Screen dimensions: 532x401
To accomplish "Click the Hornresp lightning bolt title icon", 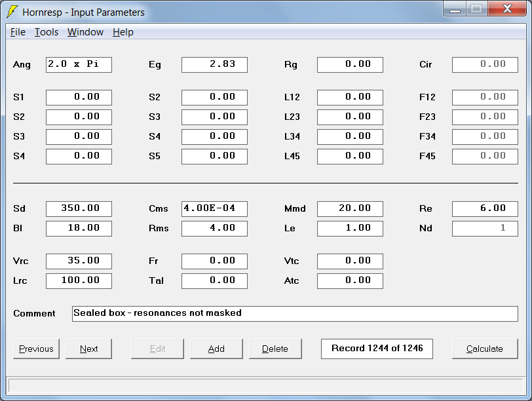I will tap(12, 12).
